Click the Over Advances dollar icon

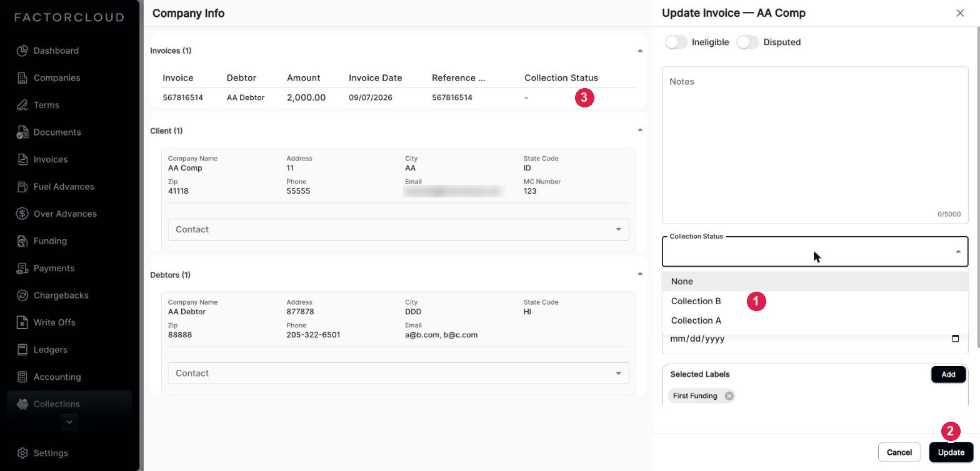pos(22,214)
